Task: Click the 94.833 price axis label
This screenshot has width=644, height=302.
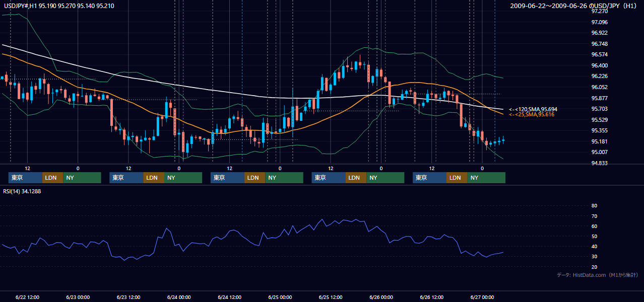Action: (599, 163)
